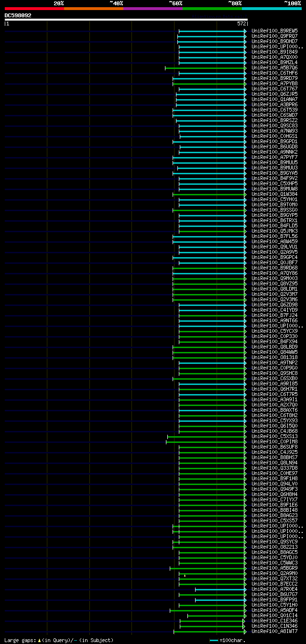Viewport: 306px width, 644px height.
Task: Open hit UniRef100_B9DHD7
Action: tap(274, 41)
